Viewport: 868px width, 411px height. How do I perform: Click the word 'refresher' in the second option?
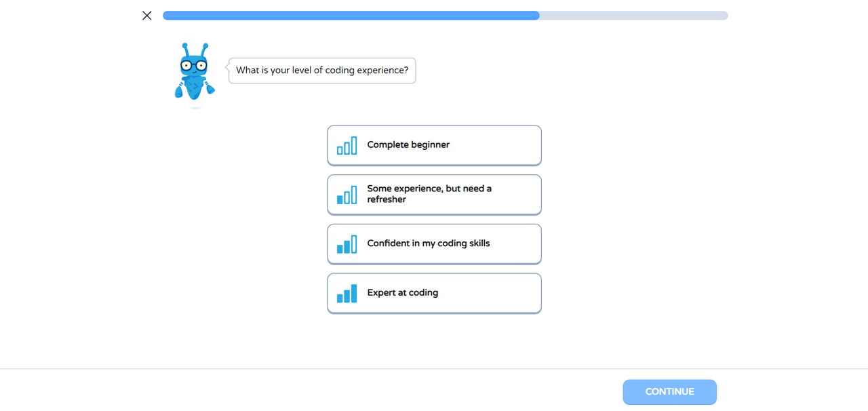pos(387,199)
